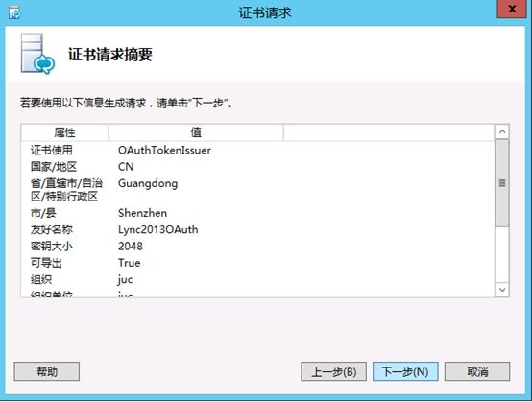Image resolution: width=532 pixels, height=402 pixels.
Task: Select the 友好名称 row label
Action: pos(52,229)
